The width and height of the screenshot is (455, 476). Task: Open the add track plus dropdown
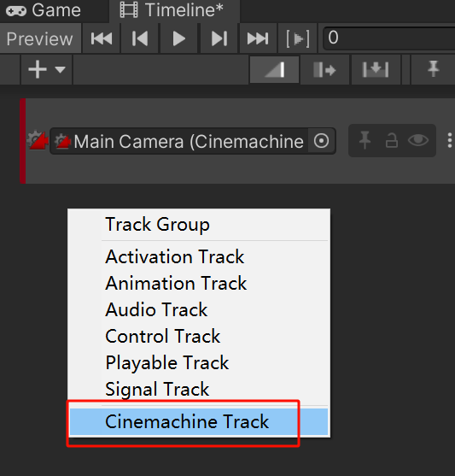click(x=46, y=69)
